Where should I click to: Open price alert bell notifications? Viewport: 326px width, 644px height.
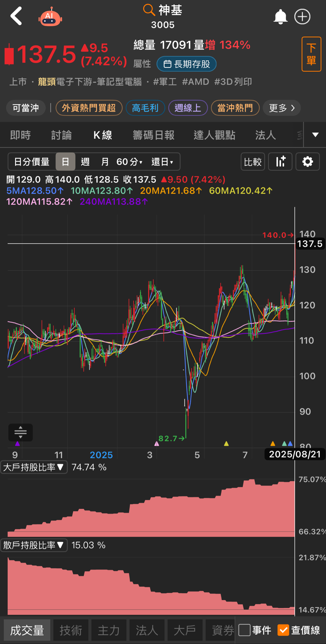(280, 17)
